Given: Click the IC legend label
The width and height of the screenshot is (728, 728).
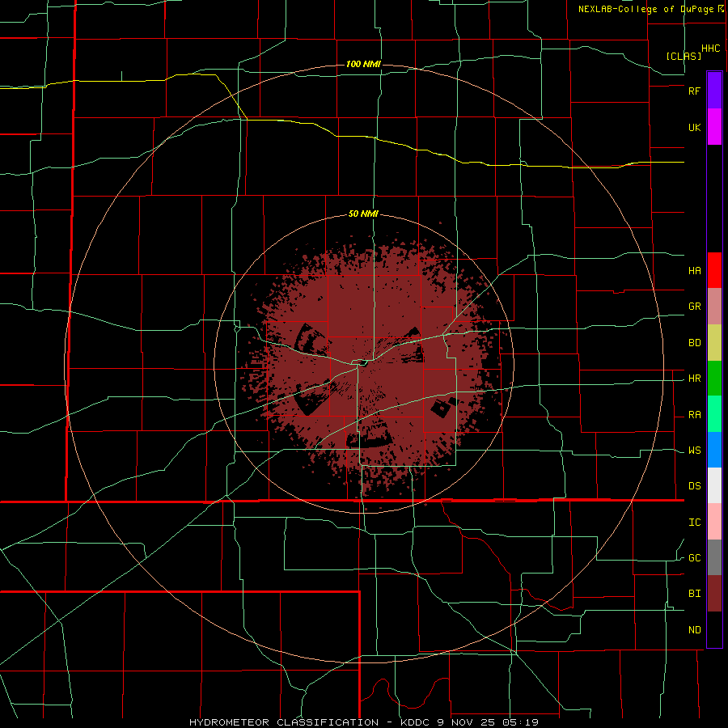Looking at the screenshot, I should (x=694, y=523).
